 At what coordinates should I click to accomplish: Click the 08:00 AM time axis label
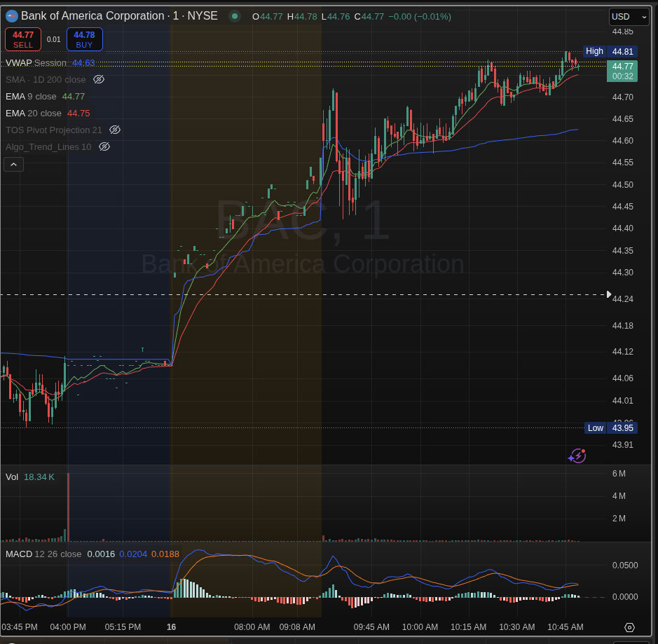click(252, 626)
